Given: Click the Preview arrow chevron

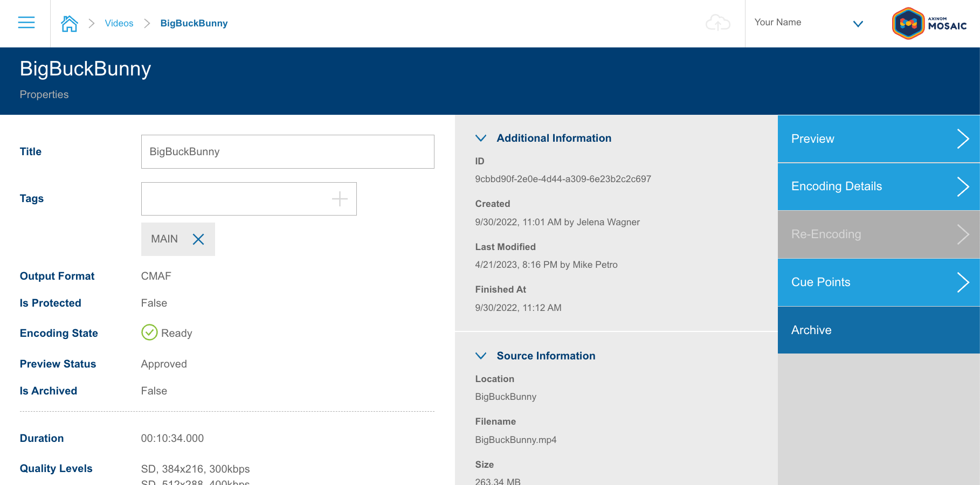Looking at the screenshot, I should point(963,139).
